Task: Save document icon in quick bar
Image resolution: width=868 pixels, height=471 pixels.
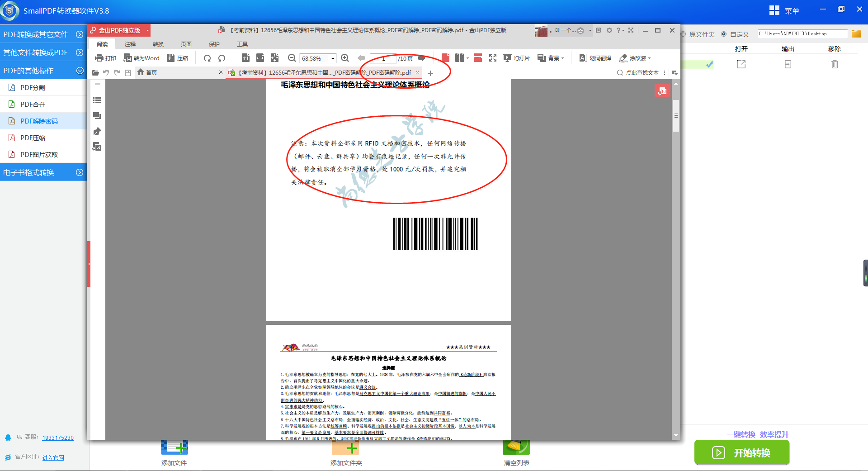Action: click(x=128, y=72)
